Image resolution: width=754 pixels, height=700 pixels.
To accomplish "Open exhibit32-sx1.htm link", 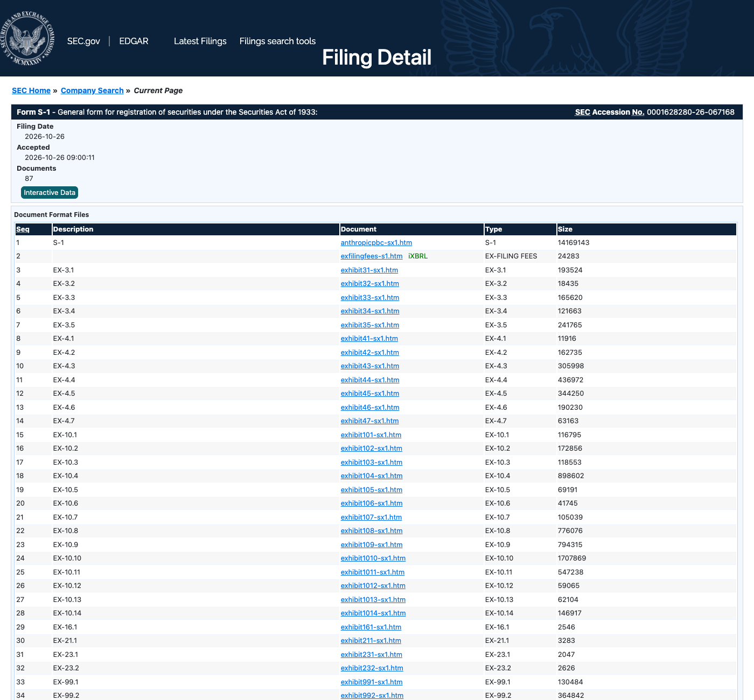I will tap(370, 284).
